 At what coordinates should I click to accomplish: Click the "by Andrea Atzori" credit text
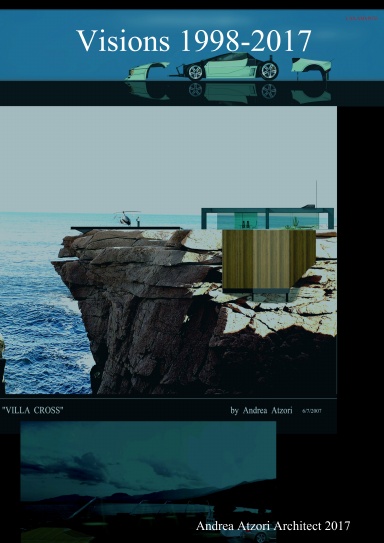click(x=261, y=410)
